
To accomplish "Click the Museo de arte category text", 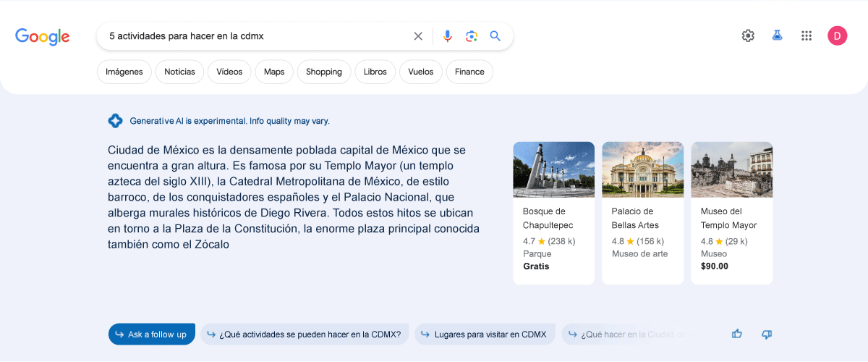I will (640, 254).
